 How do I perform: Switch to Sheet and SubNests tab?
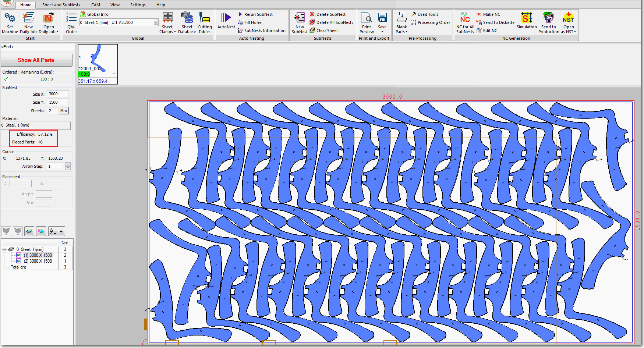[x=61, y=5]
